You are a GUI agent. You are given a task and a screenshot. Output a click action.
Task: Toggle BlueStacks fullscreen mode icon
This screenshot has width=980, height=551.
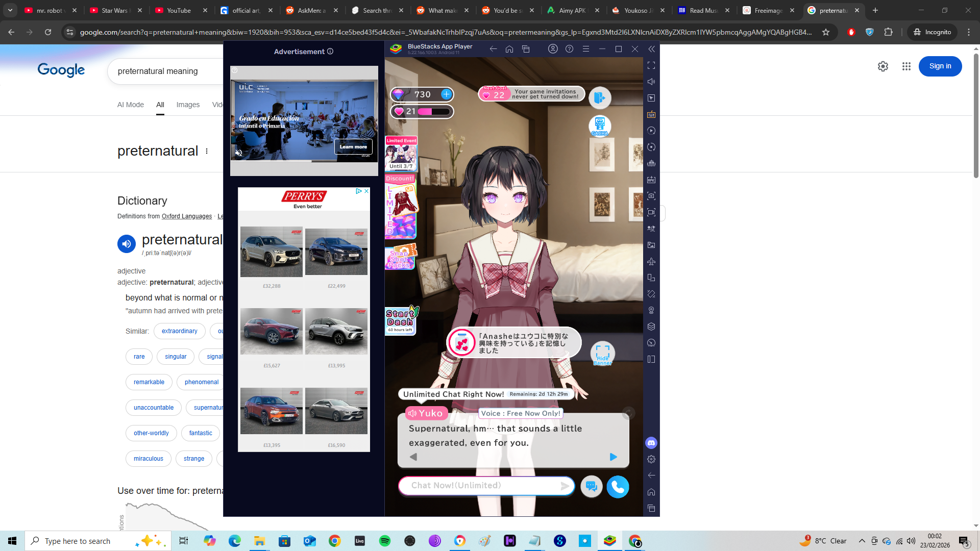coord(651,65)
